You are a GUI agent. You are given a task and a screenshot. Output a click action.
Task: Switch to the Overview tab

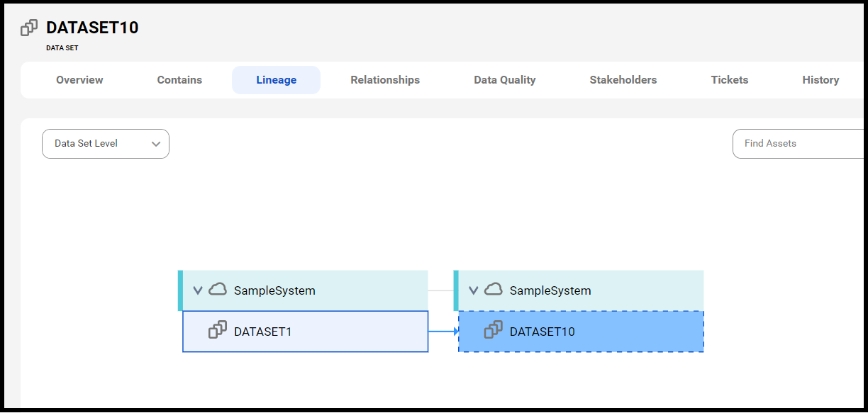point(79,80)
